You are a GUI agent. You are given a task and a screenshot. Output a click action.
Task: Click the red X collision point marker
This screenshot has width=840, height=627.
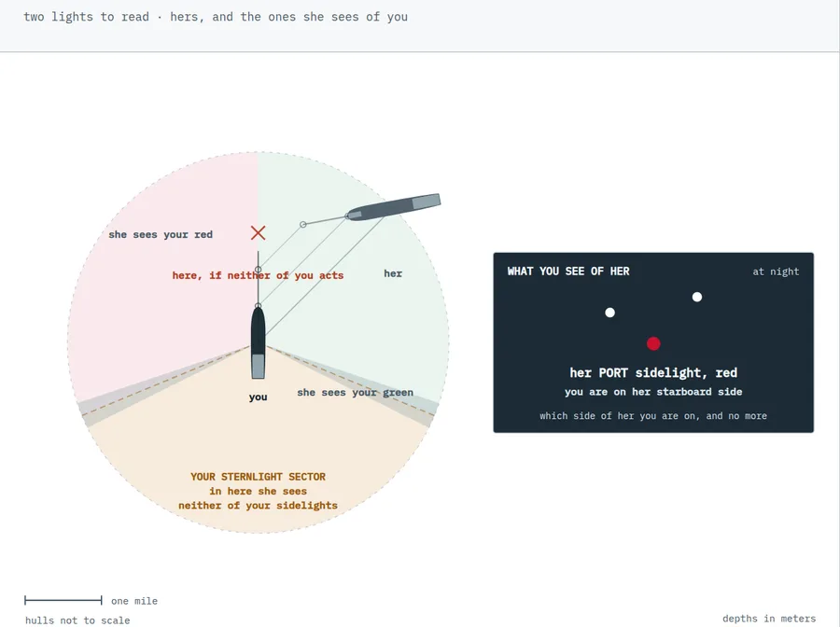259,233
